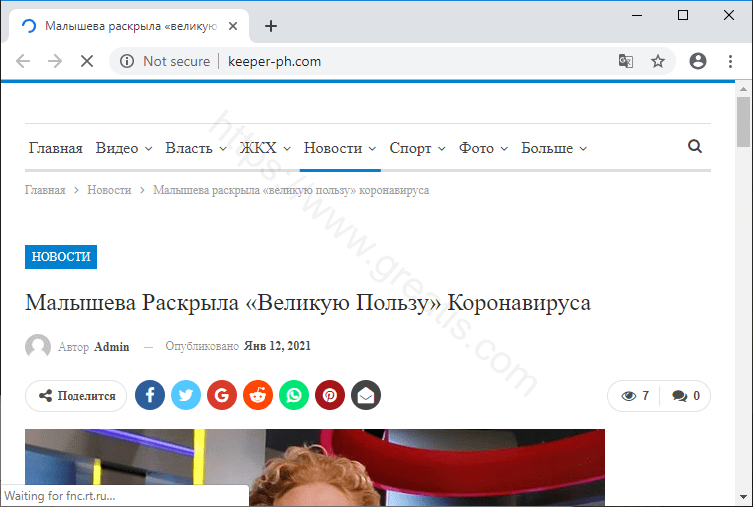Screen dimensions: 753x507
Task: View site information icon
Action: [127, 61]
